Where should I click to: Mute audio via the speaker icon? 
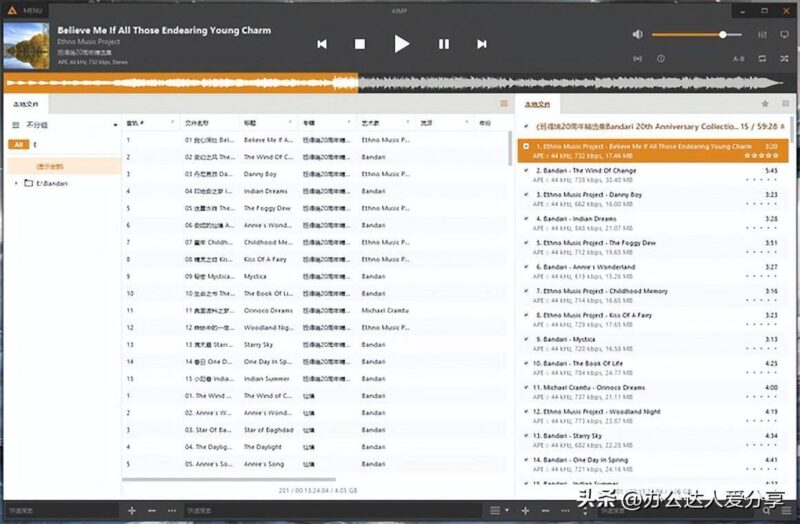[x=638, y=35]
